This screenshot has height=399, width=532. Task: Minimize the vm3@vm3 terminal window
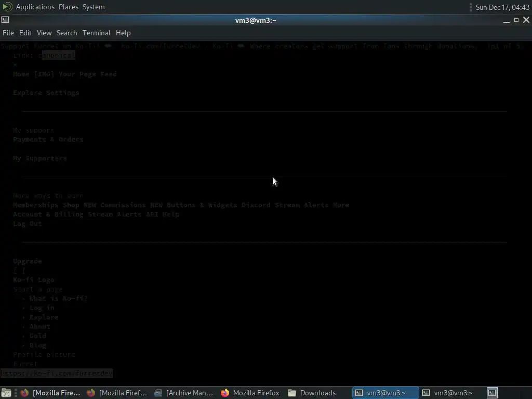pyautogui.click(x=506, y=20)
